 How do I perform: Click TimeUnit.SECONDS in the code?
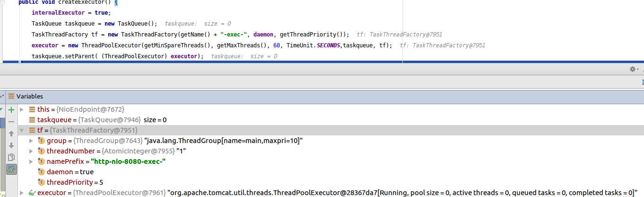(x=314, y=45)
